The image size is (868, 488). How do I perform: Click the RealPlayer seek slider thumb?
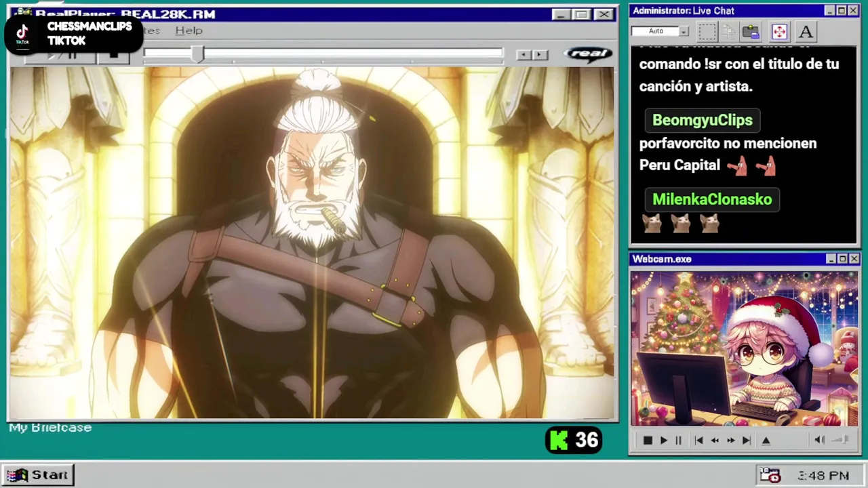click(197, 54)
